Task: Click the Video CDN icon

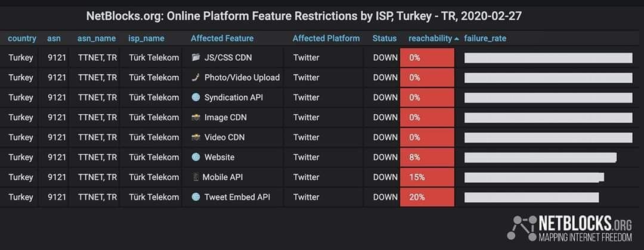Action: [x=196, y=137]
